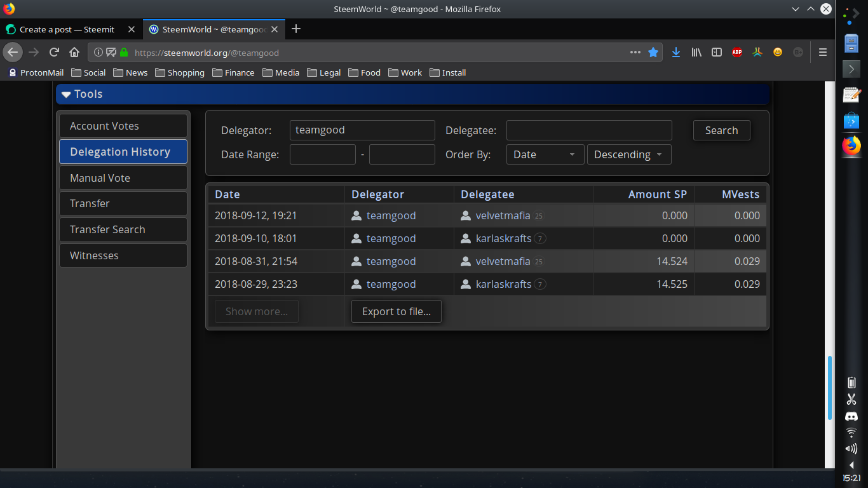Click the page's vertical scrollbar thumb
Screen dimensions: 868x488
point(830,388)
